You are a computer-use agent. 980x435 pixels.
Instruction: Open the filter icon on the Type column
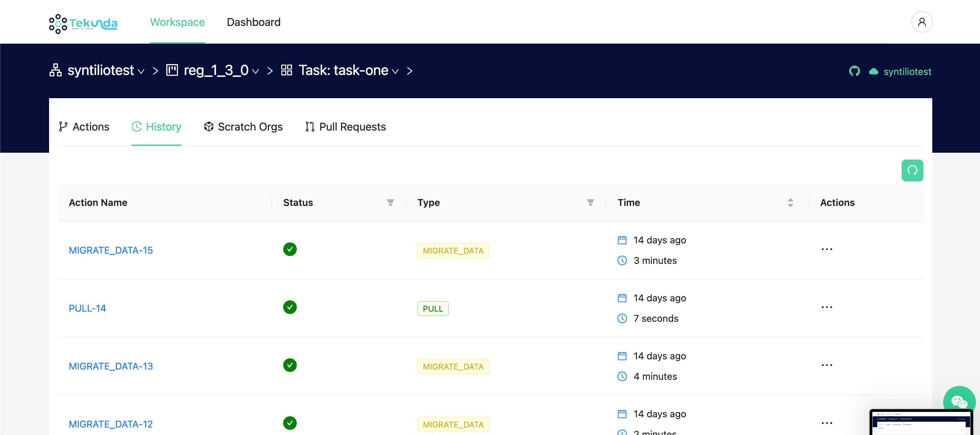tap(590, 202)
